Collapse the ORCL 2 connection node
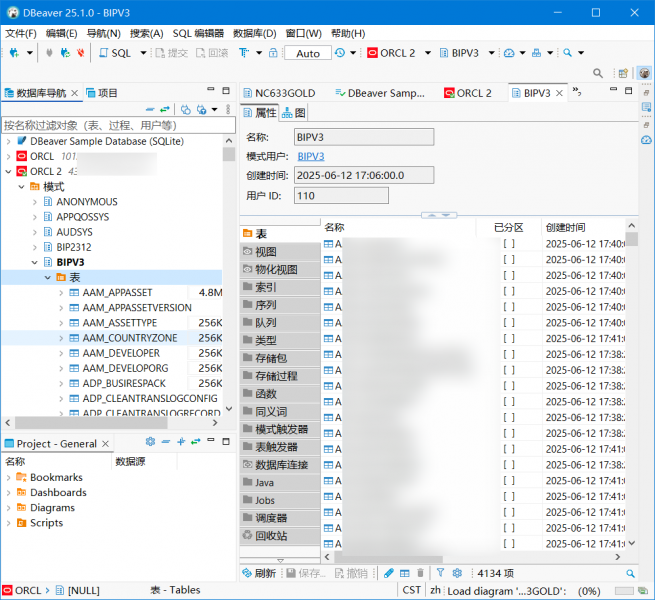The height and width of the screenshot is (600, 655). coord(8,172)
